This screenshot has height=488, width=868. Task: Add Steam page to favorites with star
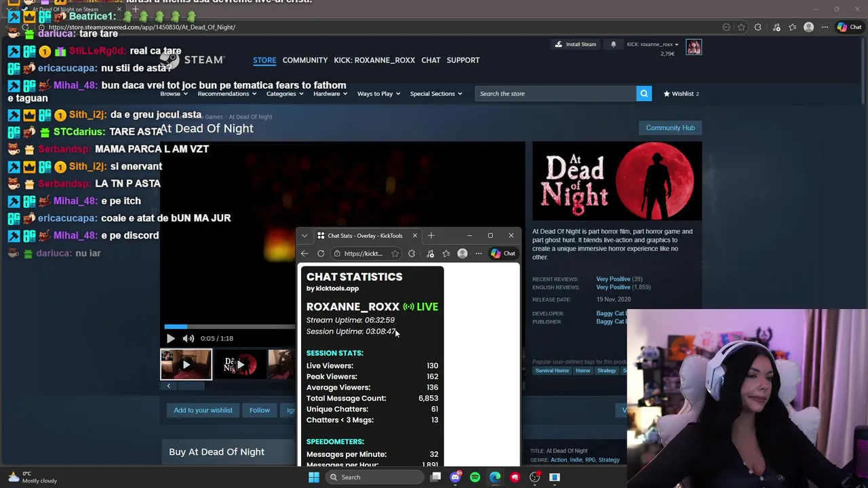pyautogui.click(x=741, y=27)
